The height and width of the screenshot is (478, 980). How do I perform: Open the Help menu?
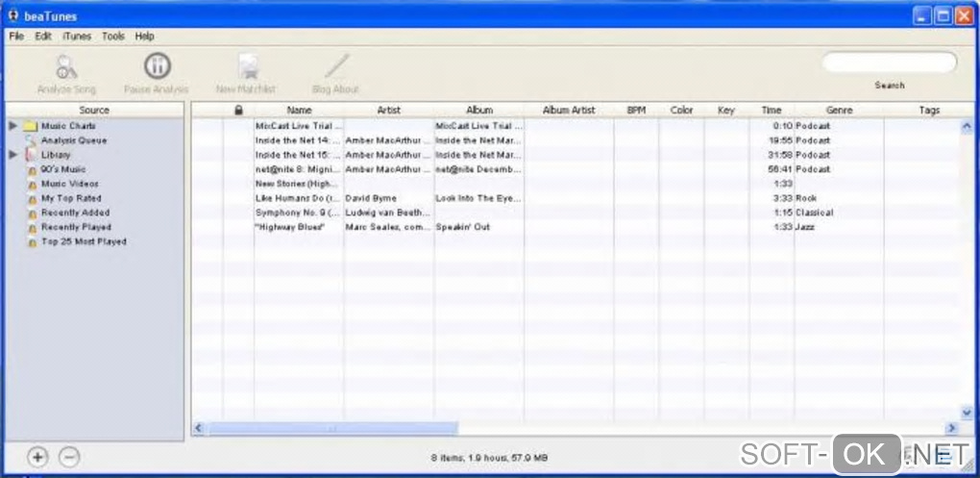tap(144, 37)
